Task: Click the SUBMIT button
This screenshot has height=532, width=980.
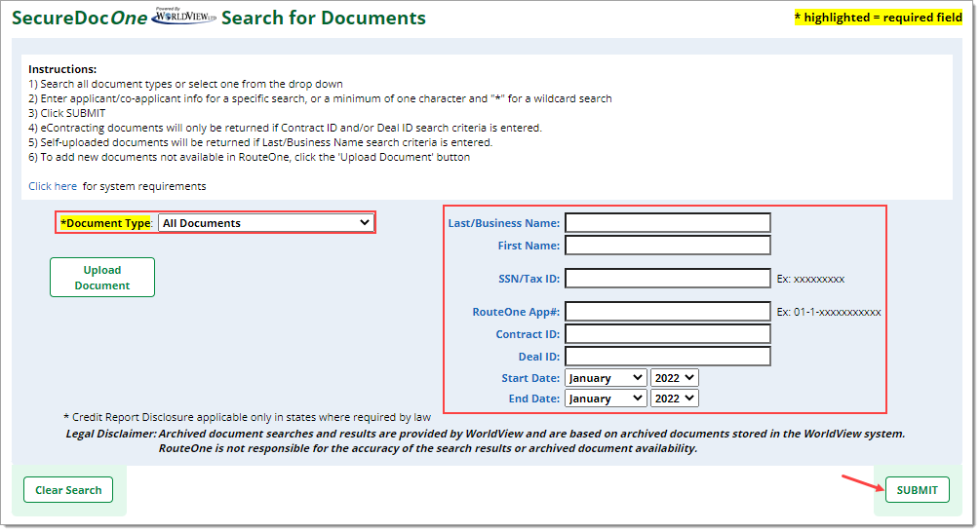Action: [917, 491]
